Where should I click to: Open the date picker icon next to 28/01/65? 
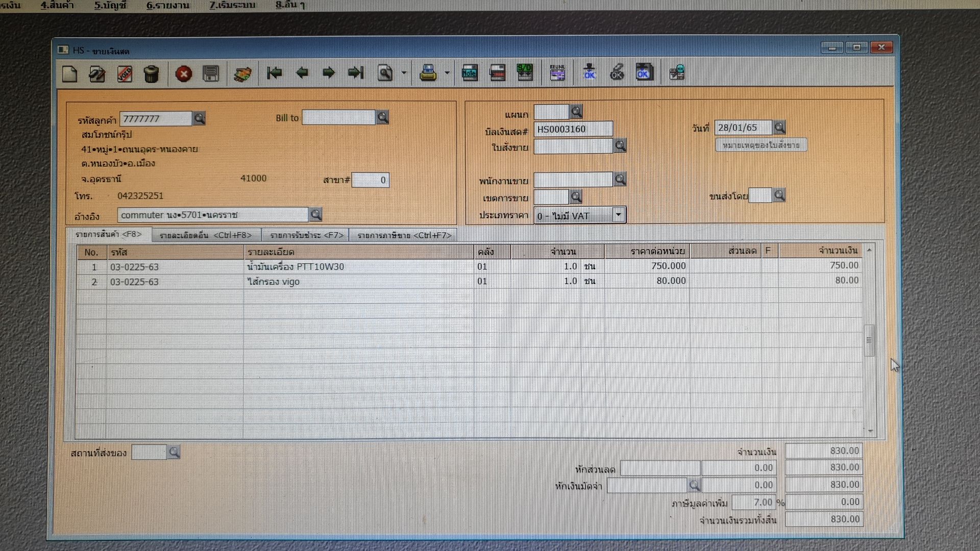[x=779, y=127]
